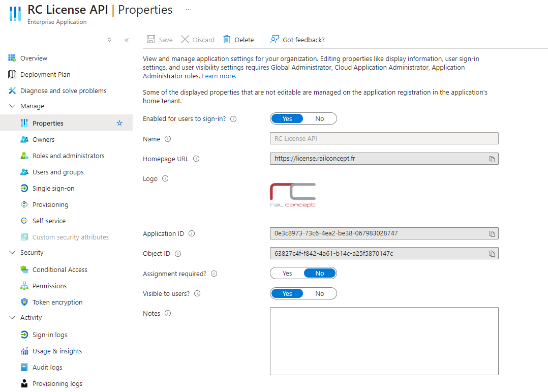548x392 pixels.
Task: Open Single sign-on in sidebar
Action: click(x=53, y=189)
